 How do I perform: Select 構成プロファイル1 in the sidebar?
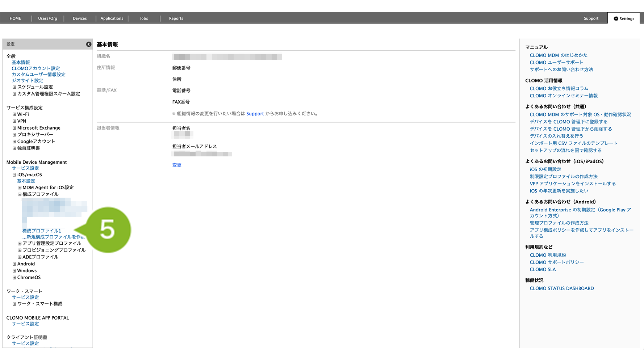(x=42, y=231)
